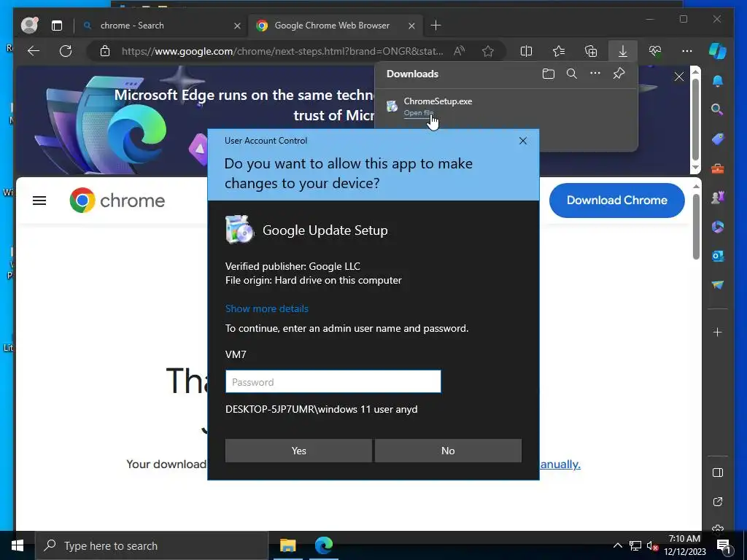Close the Google Chrome Web Browser tab
Screen dimensions: 747x560
click(x=411, y=26)
